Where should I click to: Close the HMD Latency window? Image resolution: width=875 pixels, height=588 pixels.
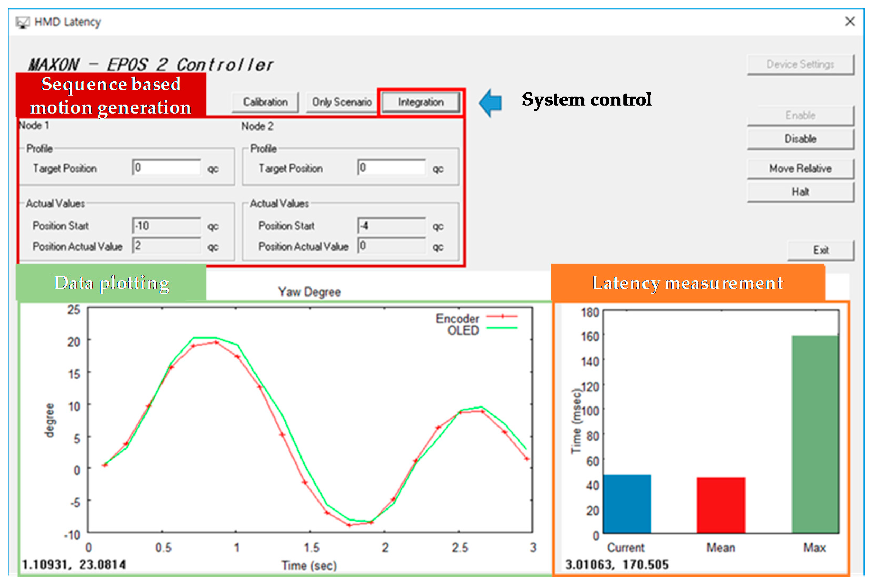[x=850, y=21]
